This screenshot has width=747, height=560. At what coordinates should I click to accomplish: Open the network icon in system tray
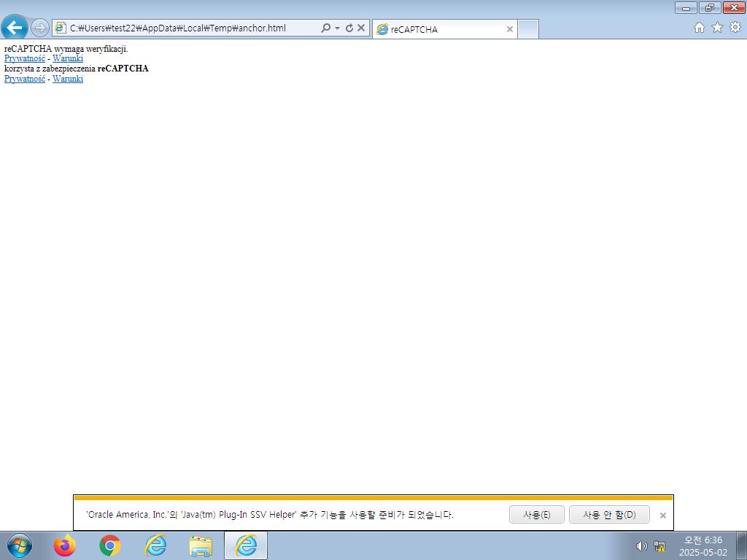(659, 546)
